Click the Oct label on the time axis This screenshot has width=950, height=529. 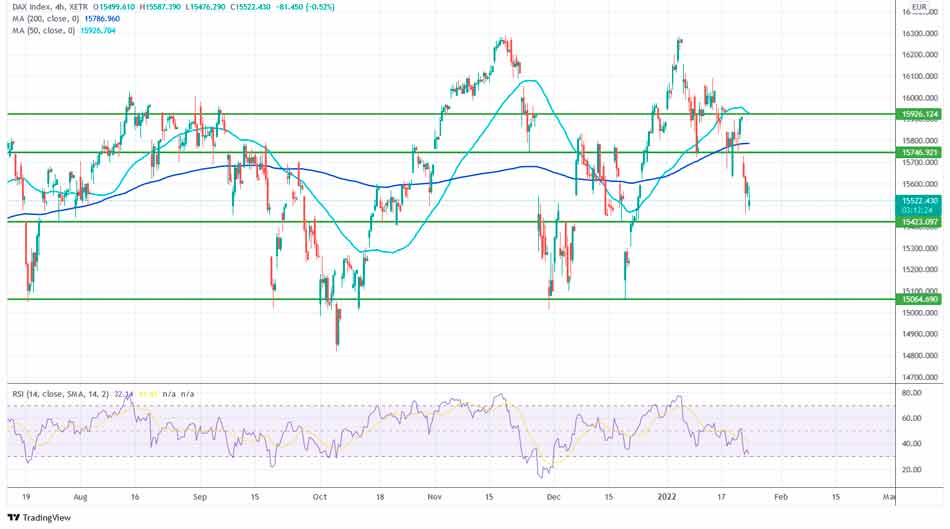pos(320,497)
